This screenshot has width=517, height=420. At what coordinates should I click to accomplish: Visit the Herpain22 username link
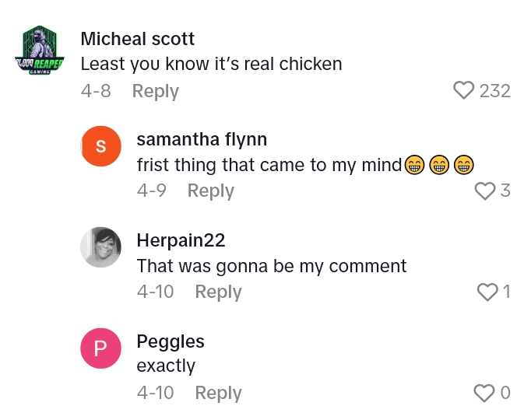coord(181,240)
